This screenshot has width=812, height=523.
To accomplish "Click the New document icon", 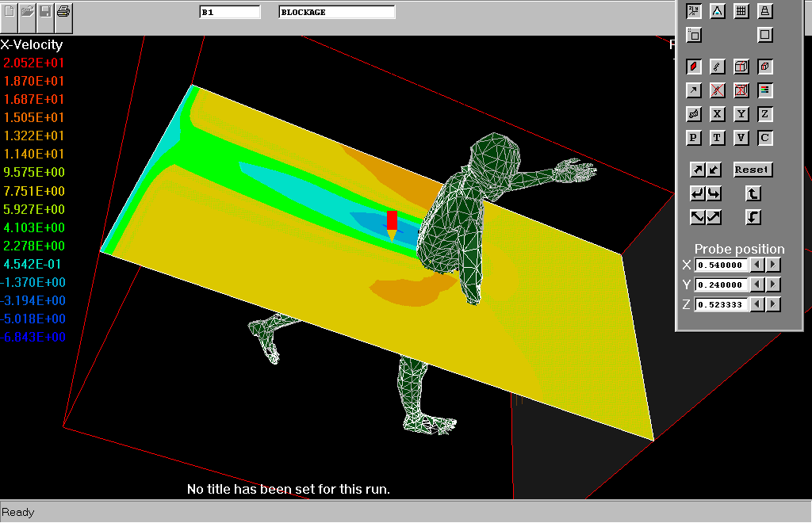I will [10, 12].
